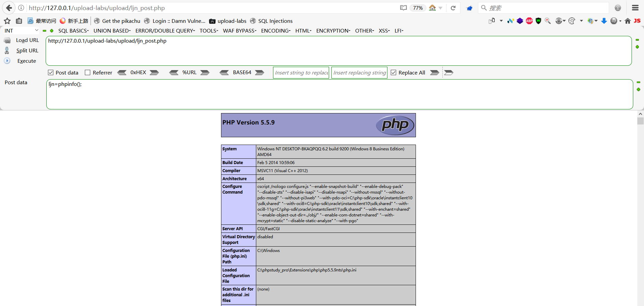
Task: Click the black home icon in toolbar
Action: (628, 21)
